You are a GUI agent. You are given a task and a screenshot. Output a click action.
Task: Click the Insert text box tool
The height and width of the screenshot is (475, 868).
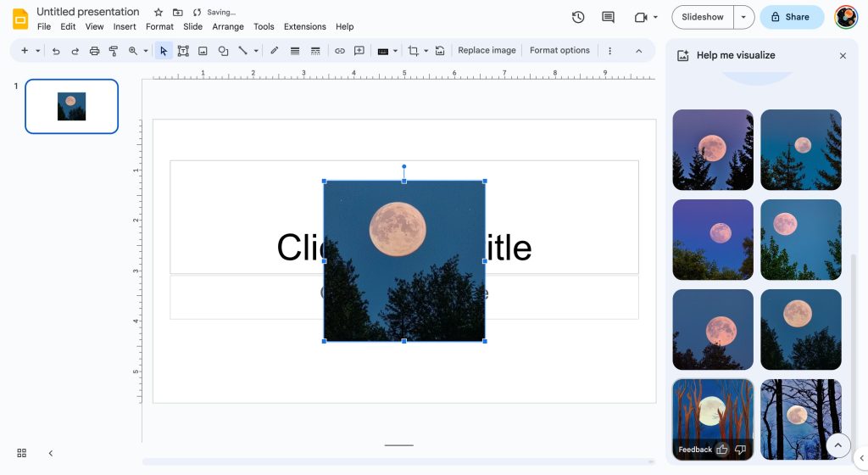(x=183, y=51)
